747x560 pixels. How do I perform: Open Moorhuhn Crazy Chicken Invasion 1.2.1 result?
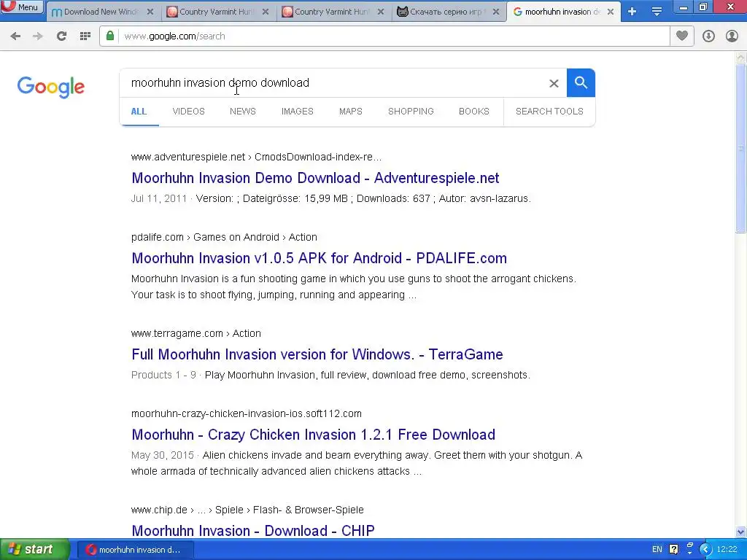(314, 435)
